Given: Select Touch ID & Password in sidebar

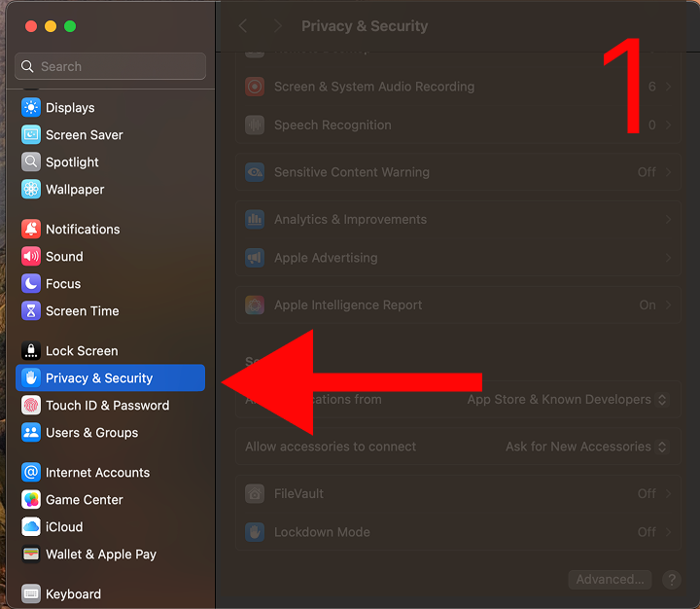Looking at the screenshot, I should (110, 406).
